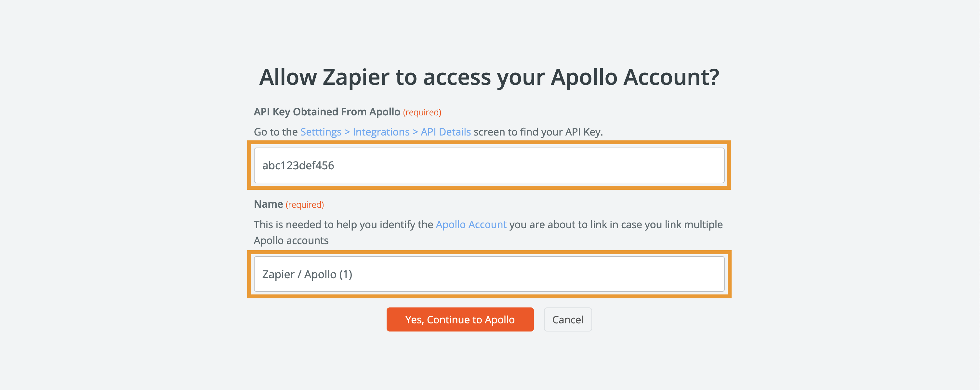Cancel the Apollo account connection
Screen dimensions: 980x390
click(568, 319)
